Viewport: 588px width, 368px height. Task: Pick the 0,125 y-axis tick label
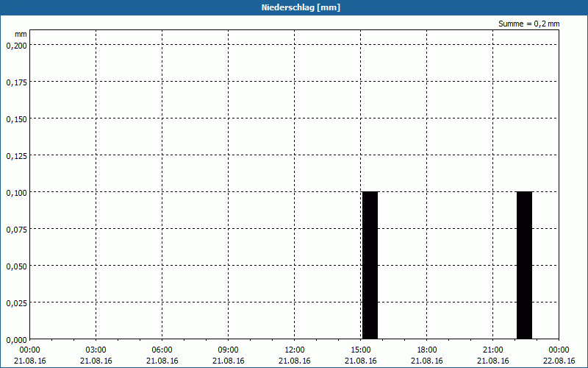[16, 155]
